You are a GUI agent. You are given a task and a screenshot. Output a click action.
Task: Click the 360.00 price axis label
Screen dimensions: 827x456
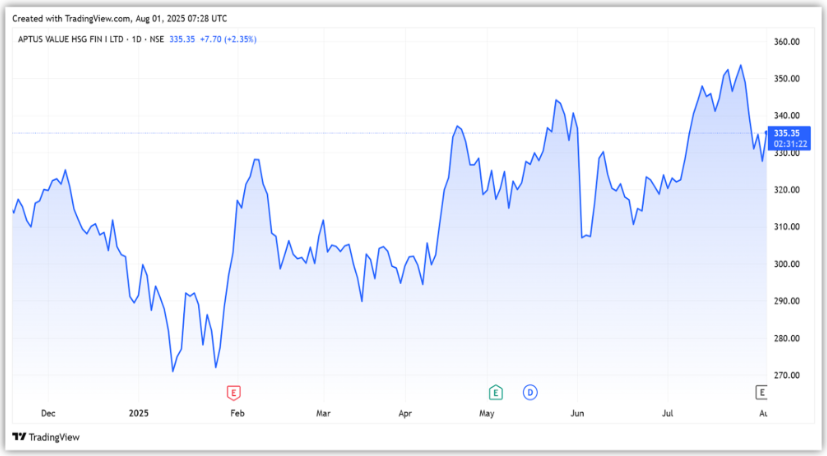coord(787,42)
